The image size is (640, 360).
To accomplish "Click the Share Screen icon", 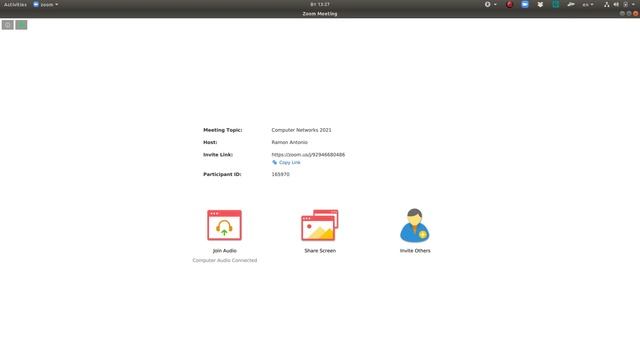I will pos(320,225).
